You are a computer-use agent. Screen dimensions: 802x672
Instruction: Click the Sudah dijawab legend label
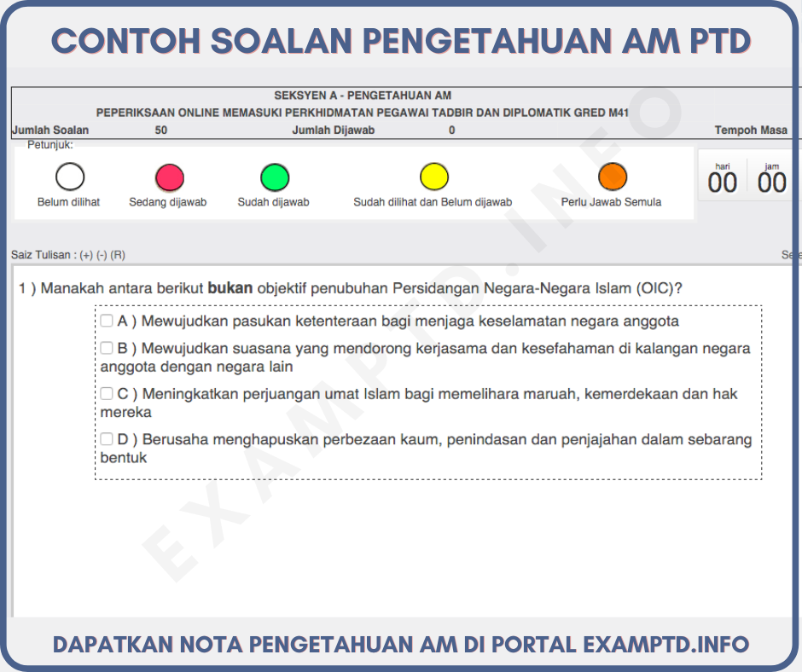tap(274, 202)
